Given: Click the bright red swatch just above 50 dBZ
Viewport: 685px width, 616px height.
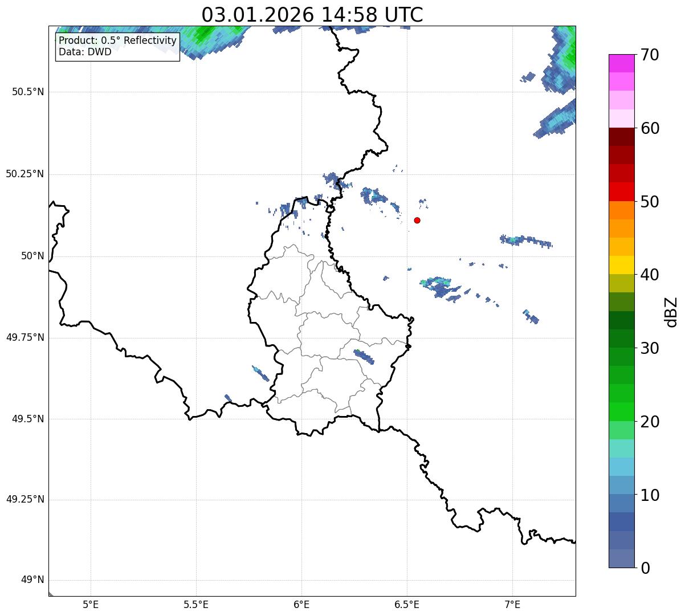Looking at the screenshot, I should 622,192.
